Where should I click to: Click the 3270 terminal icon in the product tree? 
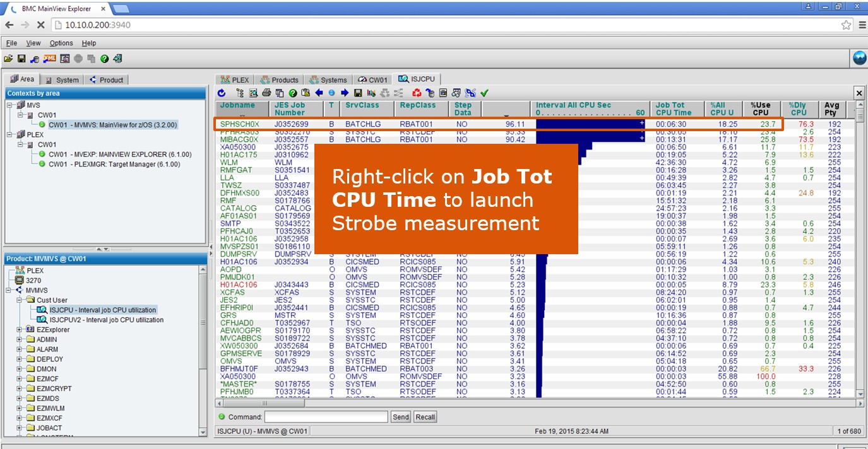click(x=19, y=280)
